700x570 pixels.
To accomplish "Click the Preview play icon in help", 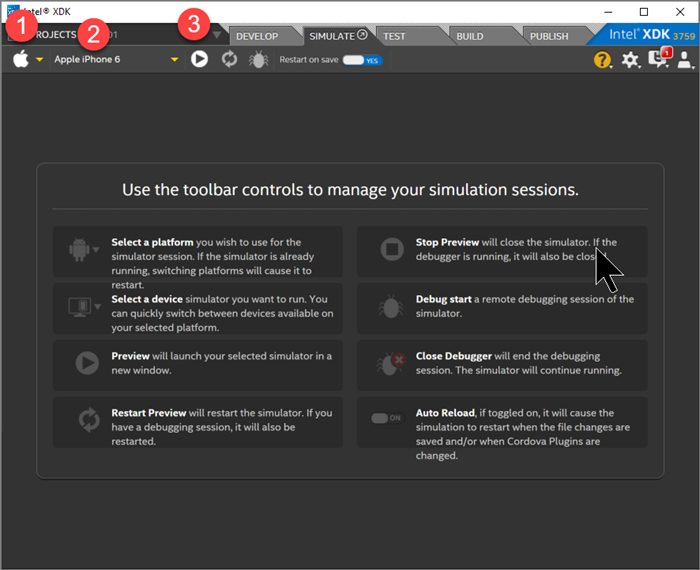I will [87, 363].
